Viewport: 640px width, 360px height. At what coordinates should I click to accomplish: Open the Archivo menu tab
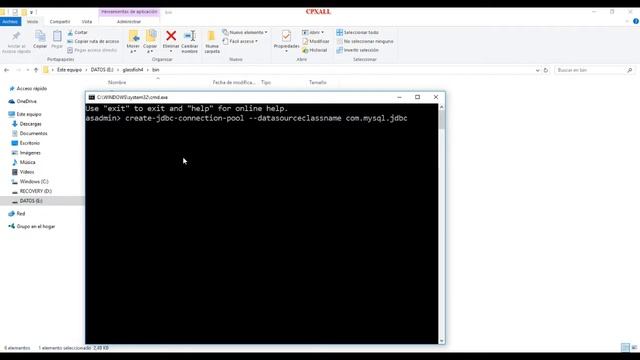point(10,22)
